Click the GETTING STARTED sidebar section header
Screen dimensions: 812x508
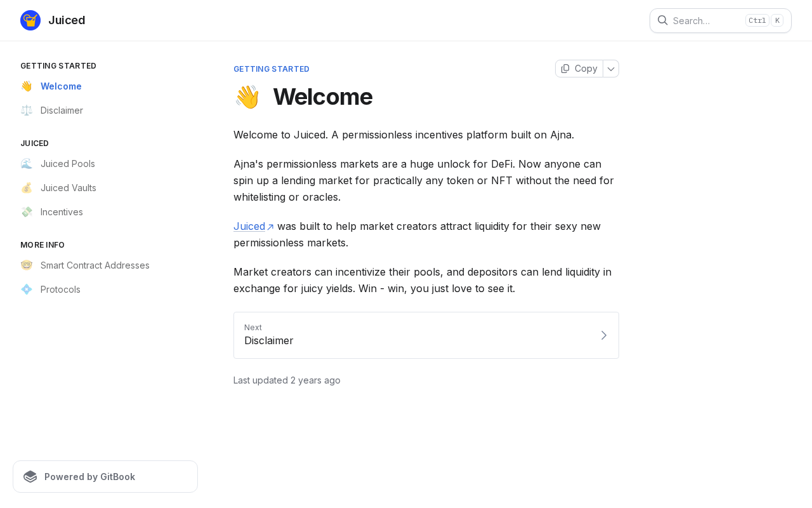click(x=58, y=66)
